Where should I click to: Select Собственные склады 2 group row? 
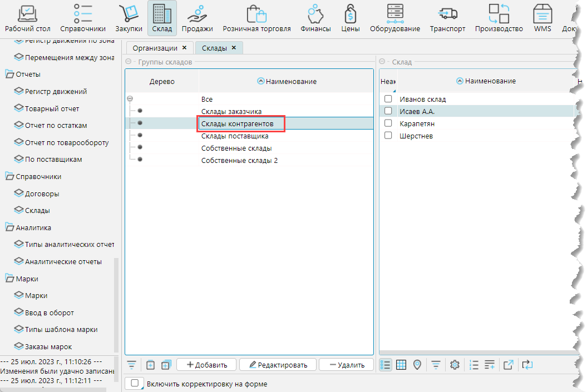(239, 161)
